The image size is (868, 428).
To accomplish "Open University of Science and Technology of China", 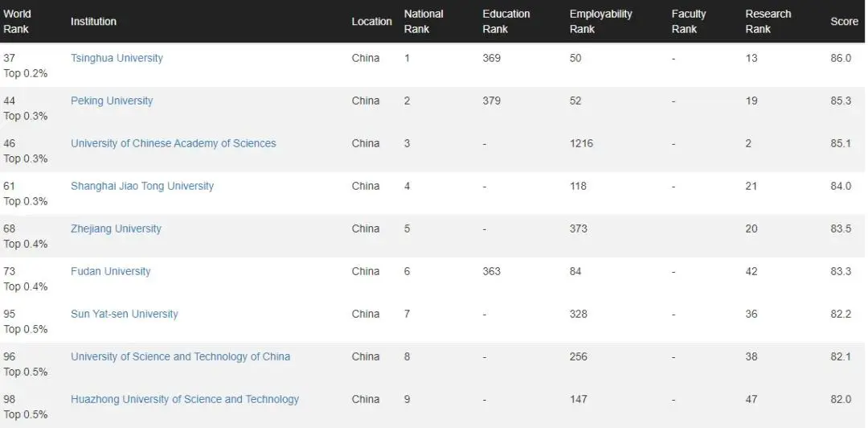I will tap(181, 357).
